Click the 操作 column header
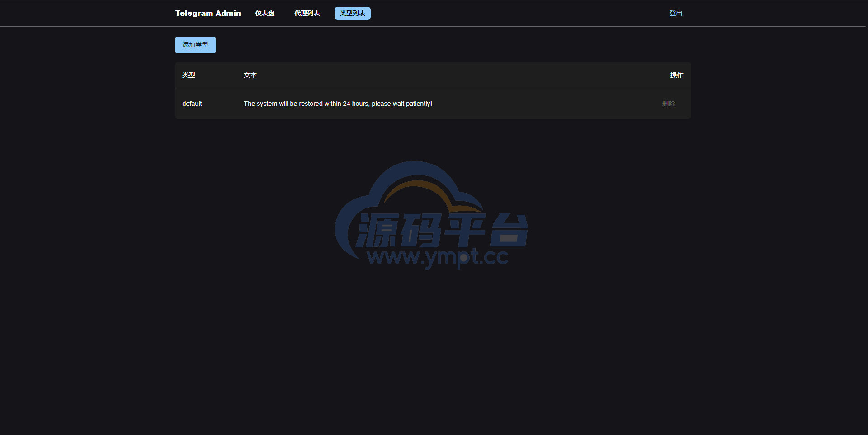 677,75
